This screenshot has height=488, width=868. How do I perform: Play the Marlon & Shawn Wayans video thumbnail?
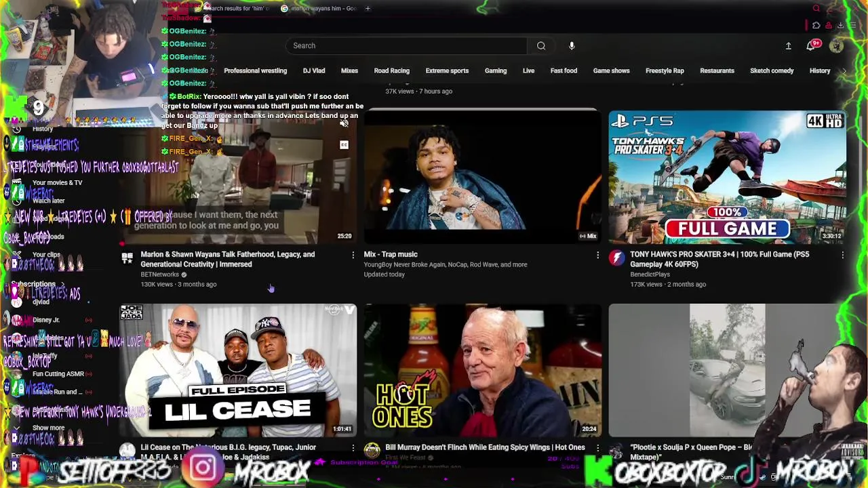tap(238, 178)
